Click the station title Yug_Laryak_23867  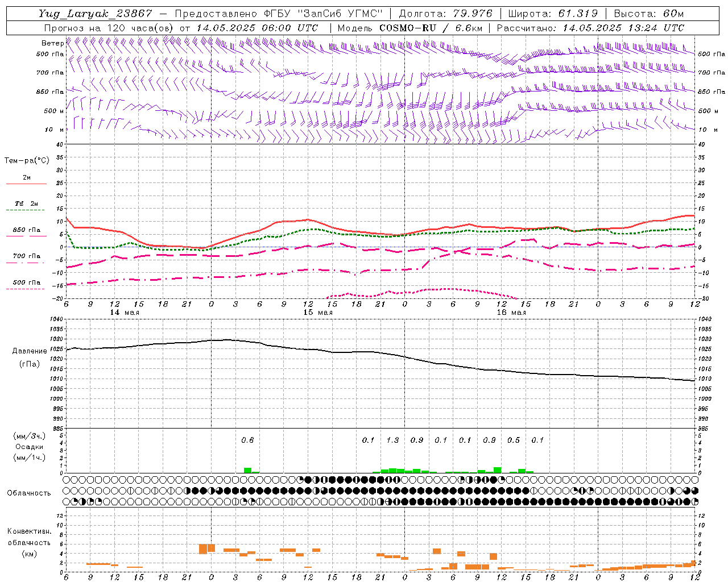coord(96,14)
